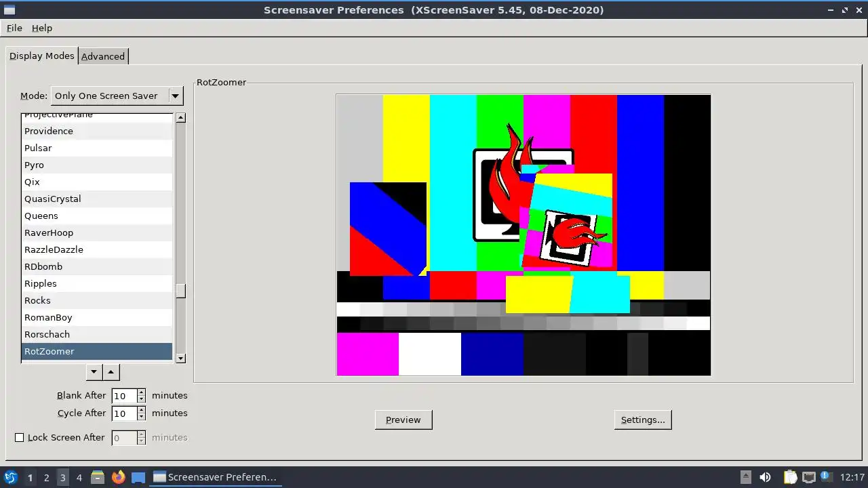868x488 pixels.
Task: Decrease Cycle After minutes with spinner down
Action: (x=141, y=417)
